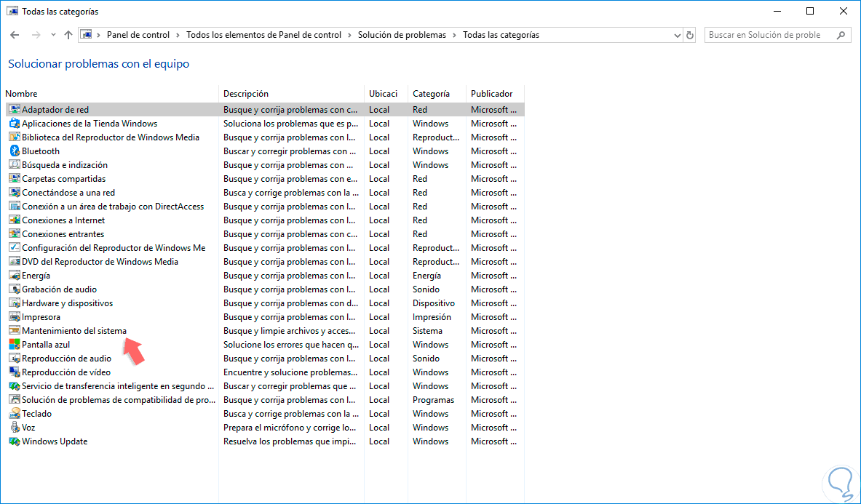This screenshot has width=861, height=504.
Task: Click the Pantalla azul Windows icon
Action: (15, 345)
